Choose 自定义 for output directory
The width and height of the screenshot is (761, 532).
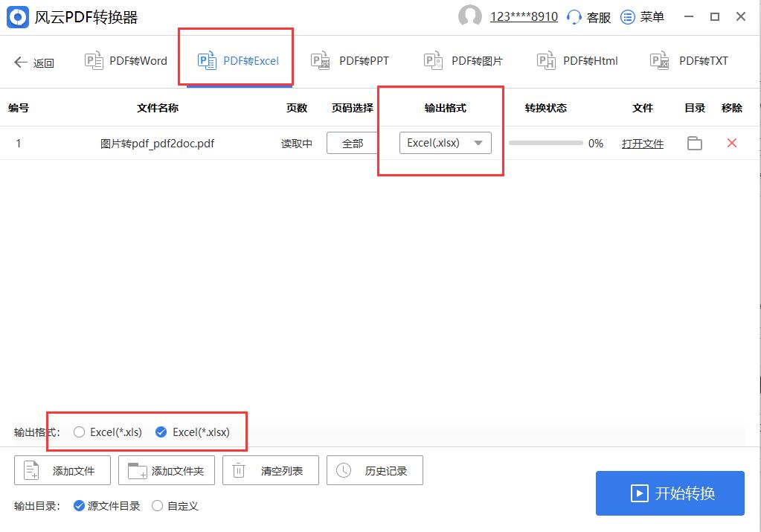(x=156, y=505)
